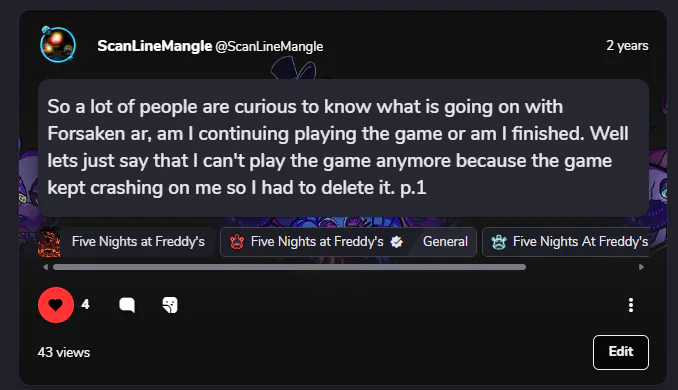Open ScanLineMangle's profile avatar
678x390 pixels.
[x=58, y=45]
